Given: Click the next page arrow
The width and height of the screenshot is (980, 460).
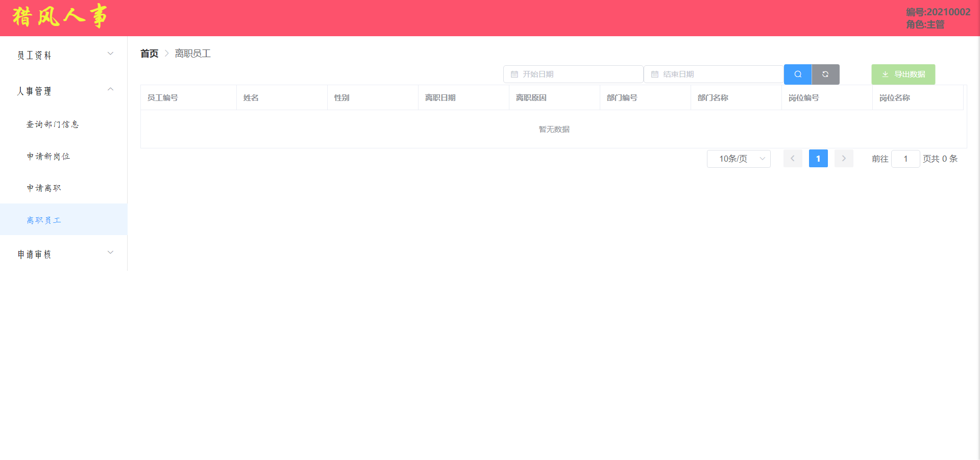Looking at the screenshot, I should 844,159.
